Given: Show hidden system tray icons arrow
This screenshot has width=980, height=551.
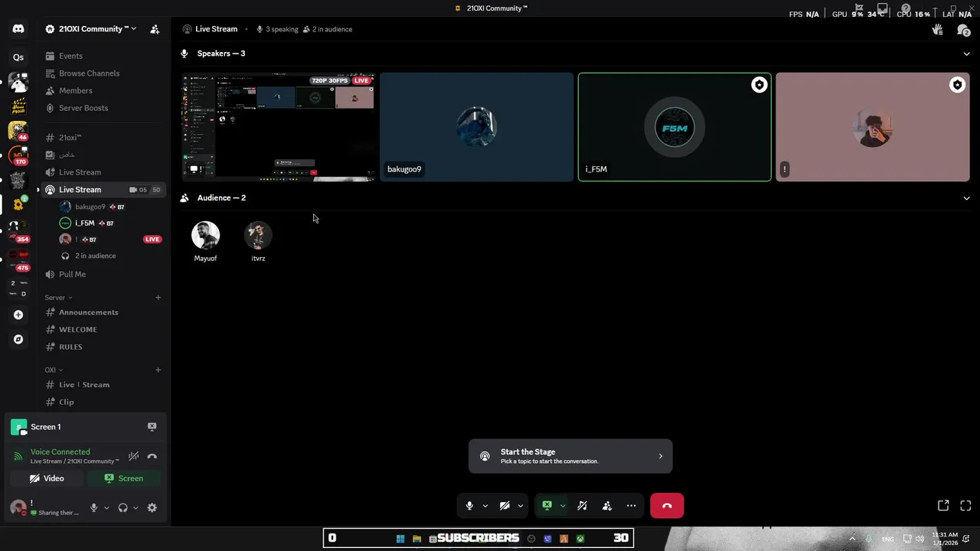Looking at the screenshot, I should tap(852, 539).
